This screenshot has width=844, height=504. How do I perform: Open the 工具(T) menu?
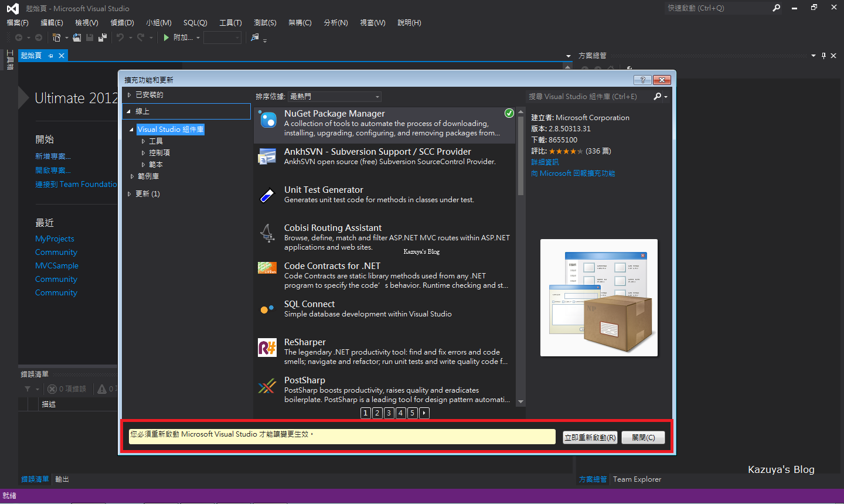(230, 23)
